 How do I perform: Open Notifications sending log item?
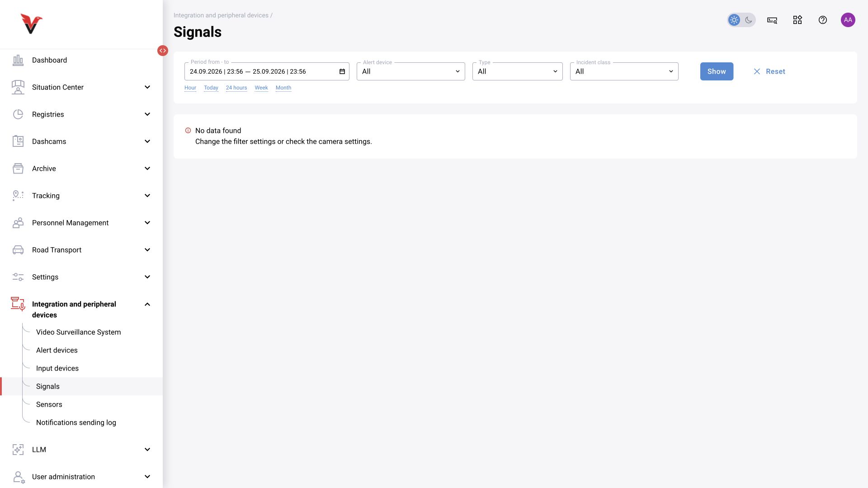point(76,422)
